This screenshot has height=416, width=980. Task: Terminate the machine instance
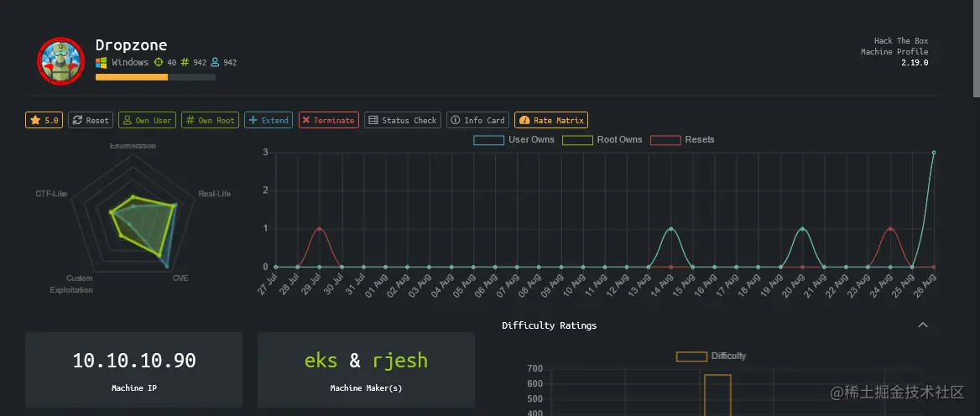click(x=329, y=120)
